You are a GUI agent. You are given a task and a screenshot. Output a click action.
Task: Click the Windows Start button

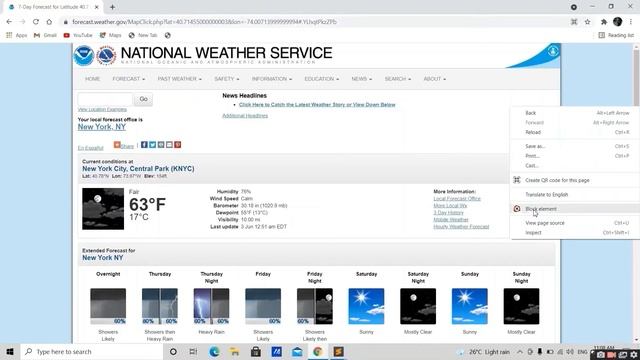coord(10,352)
